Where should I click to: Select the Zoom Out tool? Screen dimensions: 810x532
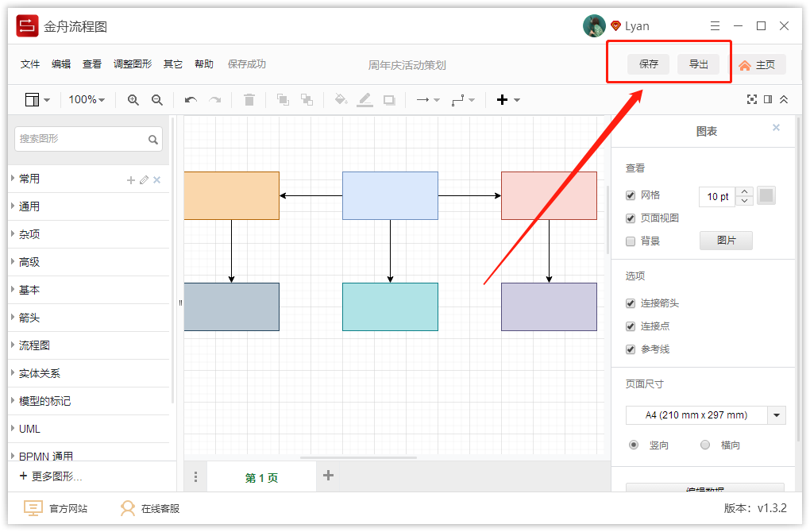(157, 99)
